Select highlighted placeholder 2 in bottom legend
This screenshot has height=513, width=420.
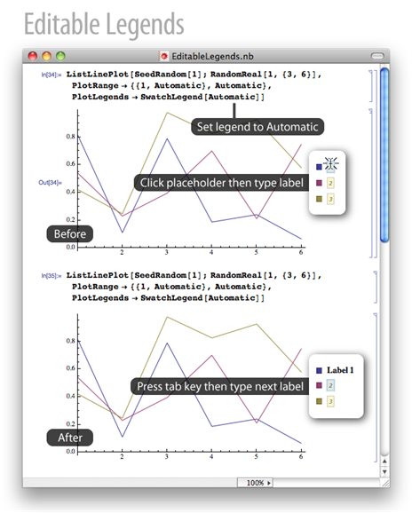coord(330,385)
